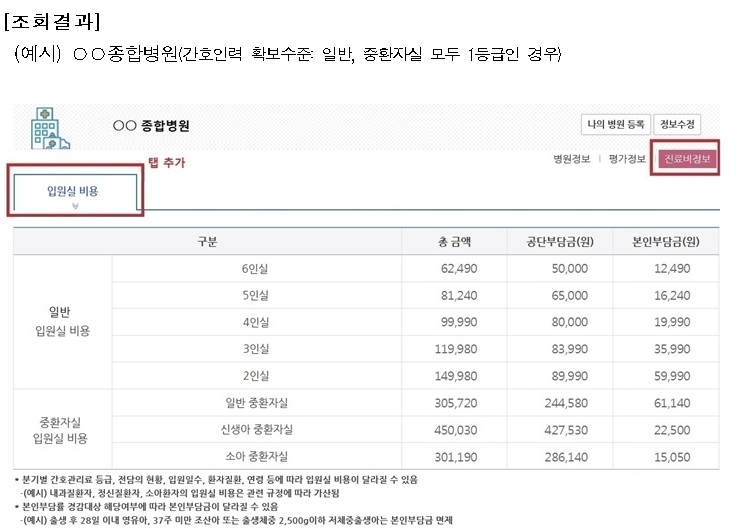Screen dimensions: 742x530
Task: Switch to the 병원정보 tab
Action: [x=572, y=159]
